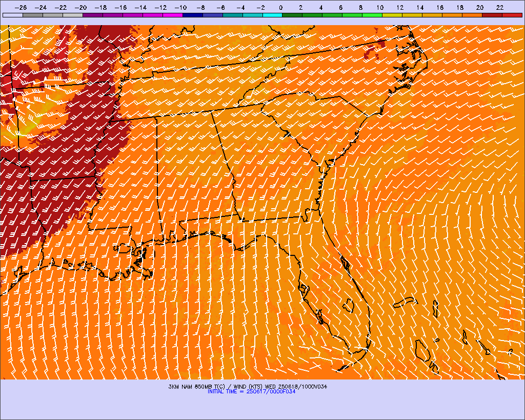
Task: Select the "14" scale label
Action: [420, 7]
